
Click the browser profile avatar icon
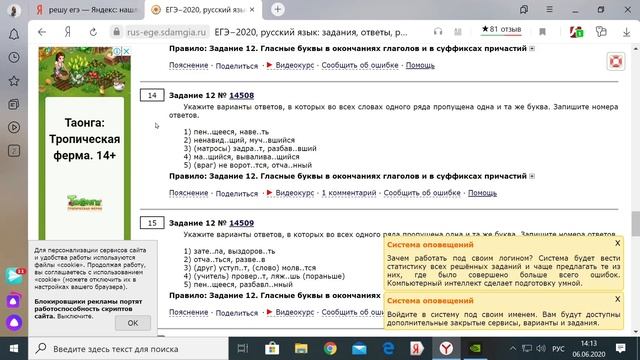[x=14, y=10]
